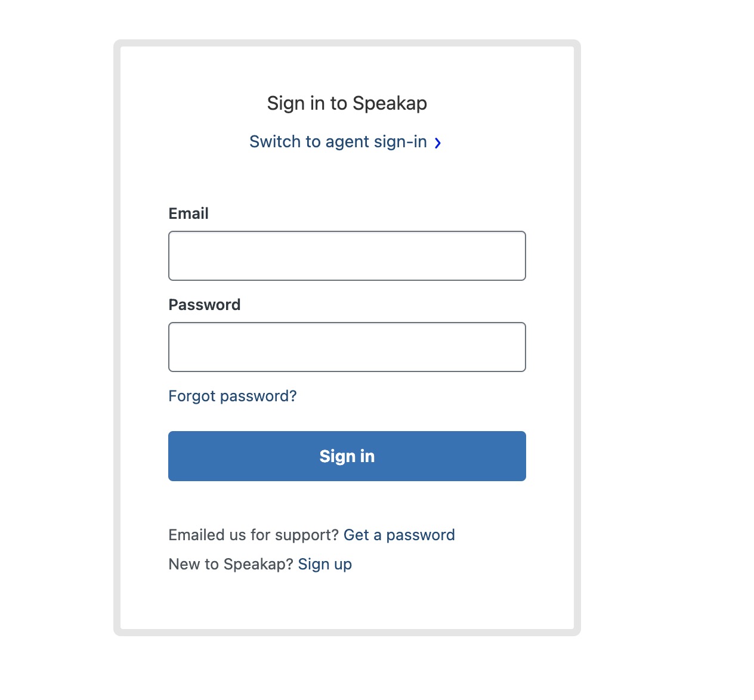
Task: Click the Email field label
Action: click(188, 213)
